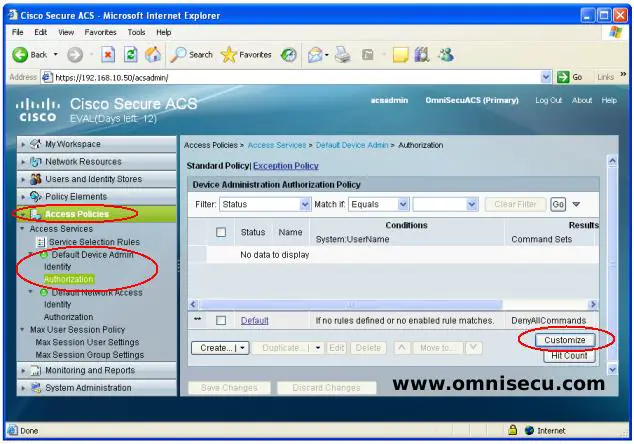Click the Go button next to address bar
This screenshot has width=634, height=444.
(x=569, y=77)
